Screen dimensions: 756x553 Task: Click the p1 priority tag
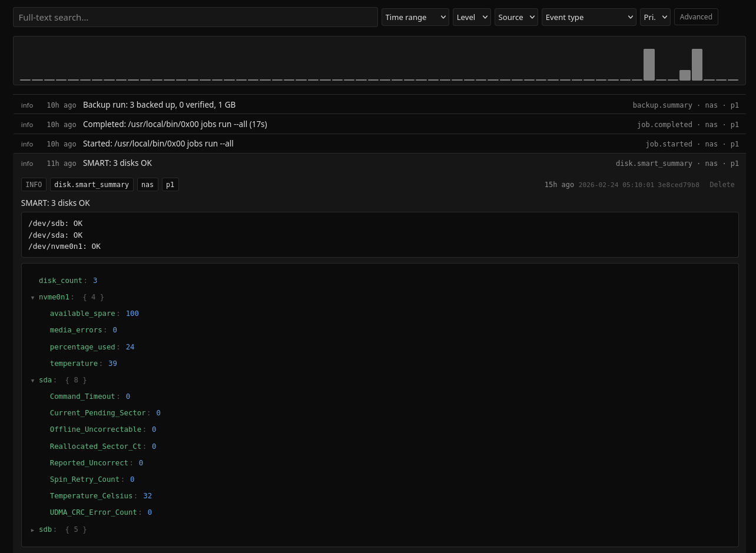coord(170,185)
